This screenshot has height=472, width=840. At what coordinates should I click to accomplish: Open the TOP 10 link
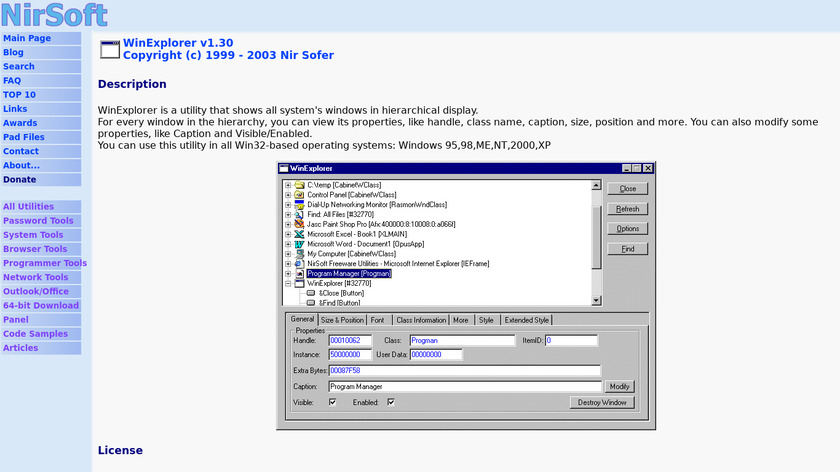click(x=19, y=95)
